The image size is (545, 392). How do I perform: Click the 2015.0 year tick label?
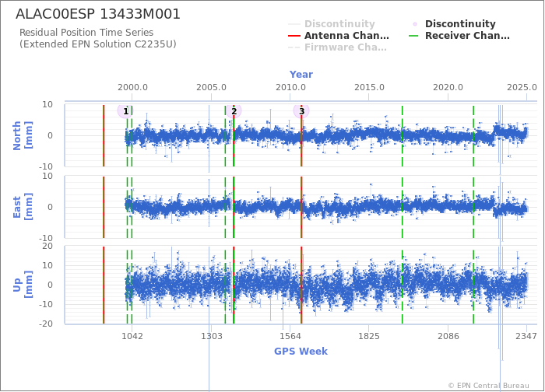click(369, 87)
